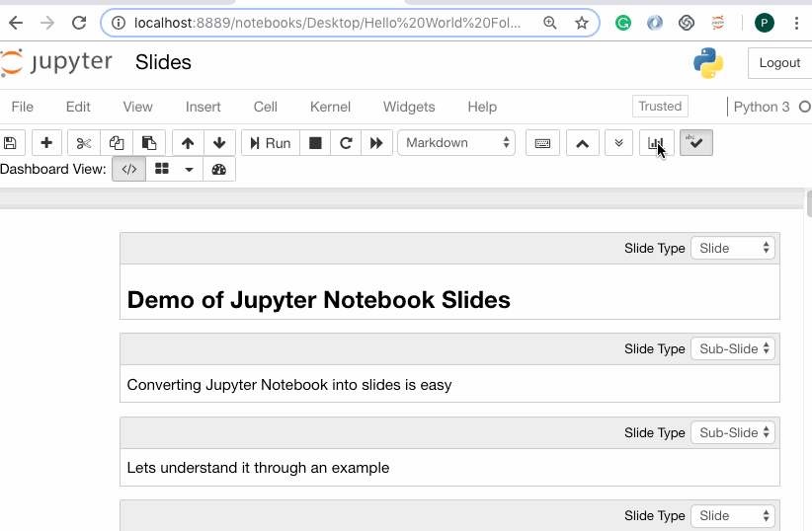812x531 pixels.
Task: Bookmark this page with the star icon
Action: point(581,23)
